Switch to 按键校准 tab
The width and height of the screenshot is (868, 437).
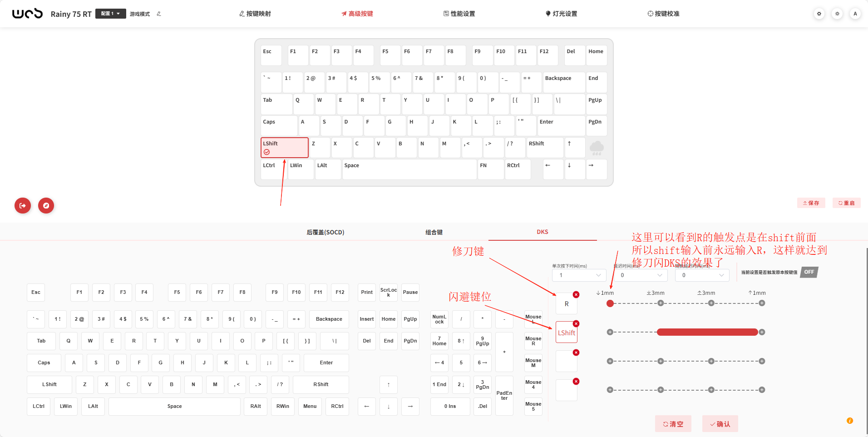coord(664,14)
